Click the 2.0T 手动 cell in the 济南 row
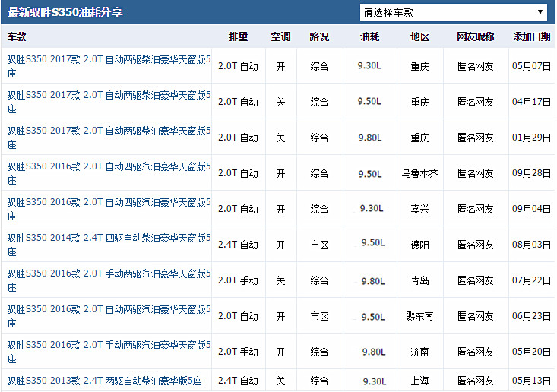This screenshot has height=392, width=557. pyautogui.click(x=238, y=352)
